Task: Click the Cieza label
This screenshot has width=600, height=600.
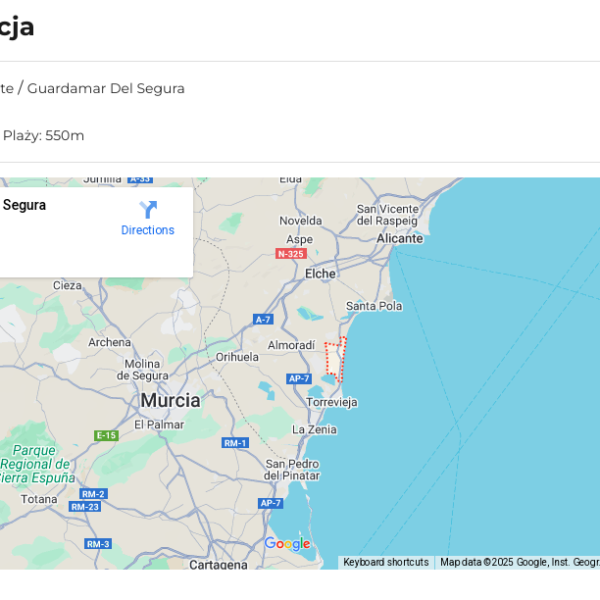Action: pyautogui.click(x=67, y=285)
